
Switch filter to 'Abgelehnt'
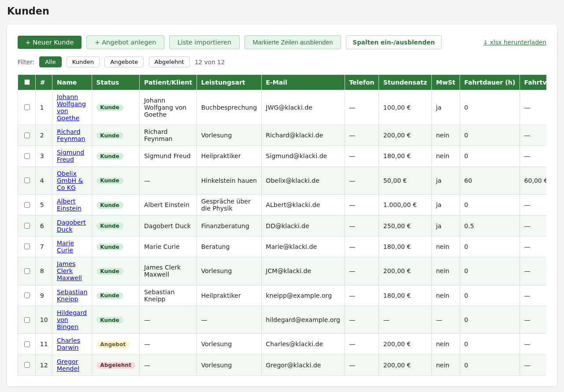(169, 62)
